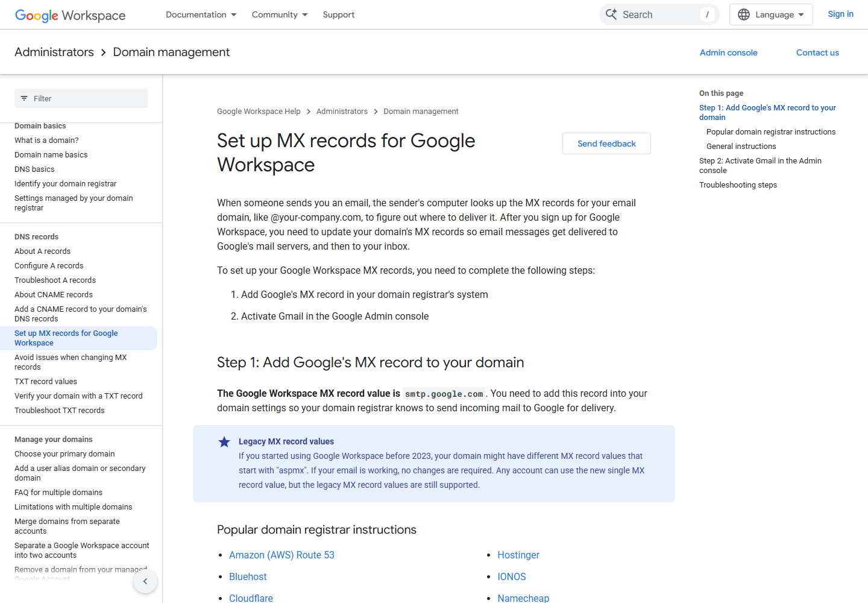
Task: Click the globe icon in Language selector
Action: [x=744, y=14]
